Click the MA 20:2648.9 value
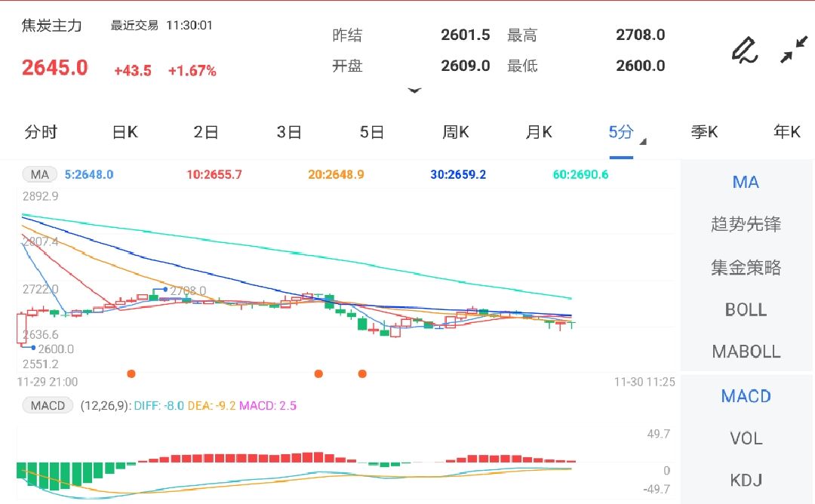This screenshot has height=504, width=815. tap(336, 174)
